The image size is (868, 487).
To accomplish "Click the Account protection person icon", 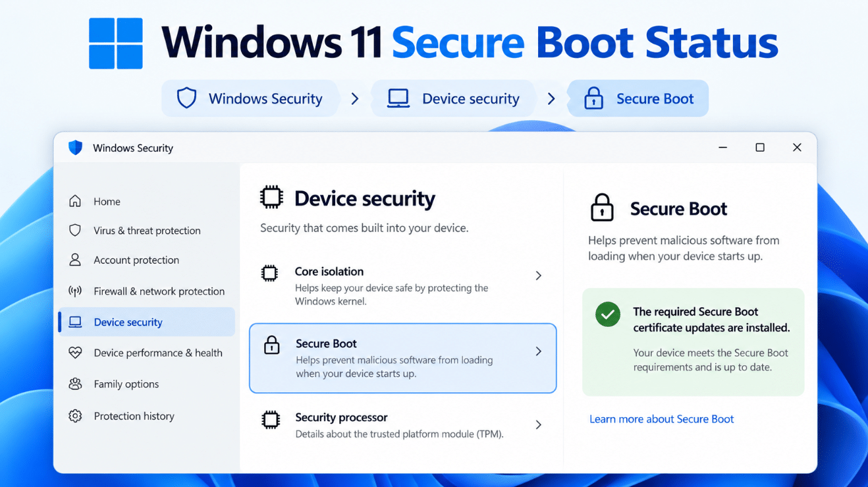I will [75, 260].
